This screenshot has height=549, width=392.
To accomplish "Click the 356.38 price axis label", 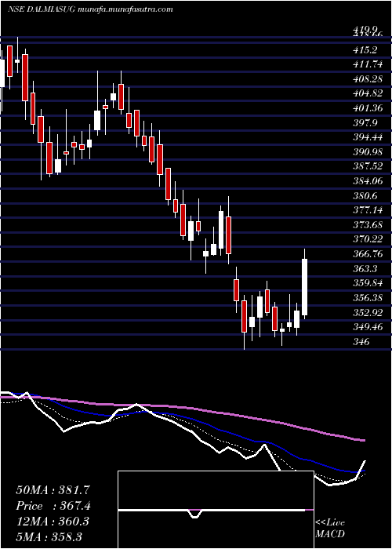I will 368,298.
